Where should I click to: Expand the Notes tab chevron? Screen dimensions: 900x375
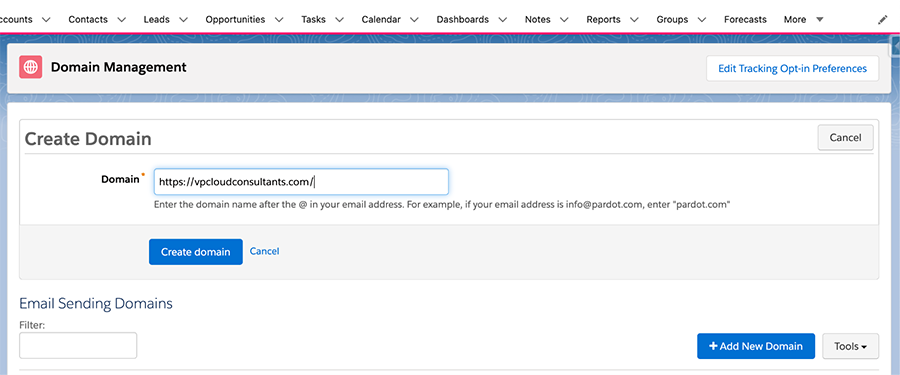pos(564,20)
